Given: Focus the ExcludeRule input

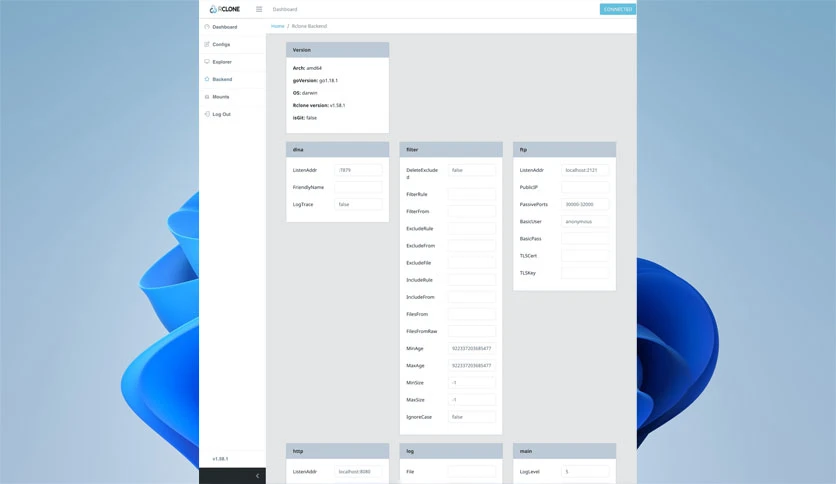Looking at the screenshot, I should [472, 228].
